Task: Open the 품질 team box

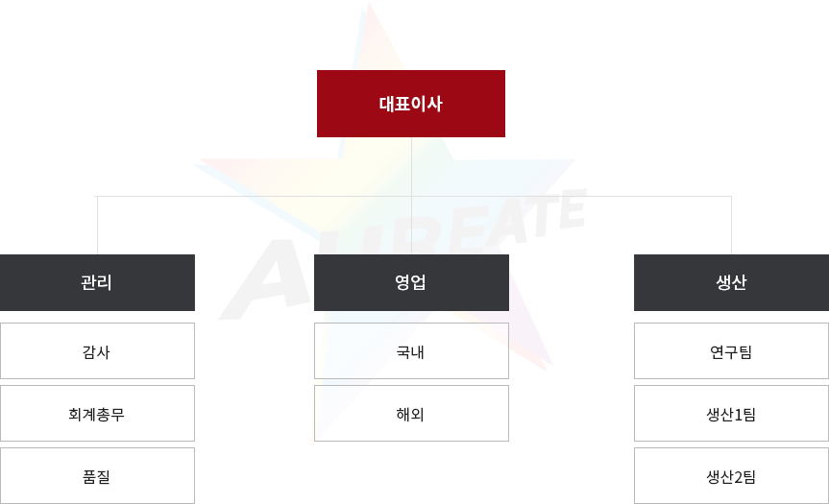Action: pos(97,475)
